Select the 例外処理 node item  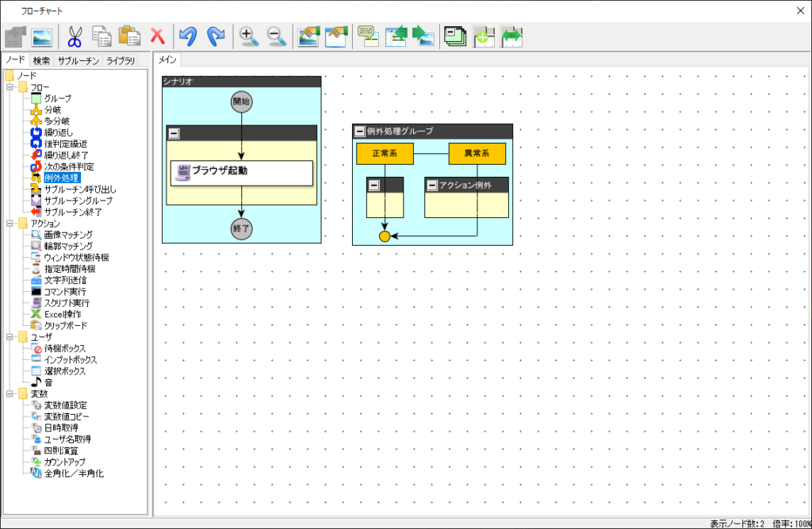pyautogui.click(x=62, y=178)
